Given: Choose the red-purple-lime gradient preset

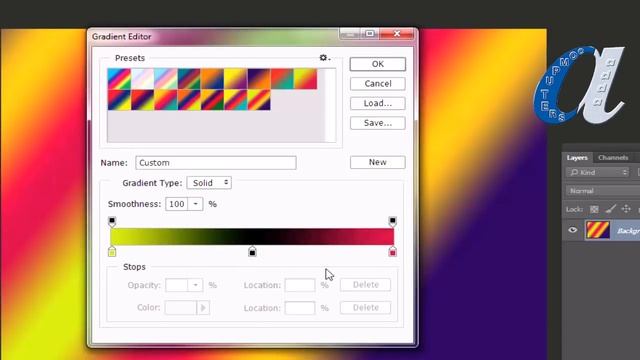Looking at the screenshot, I should click(x=142, y=100).
